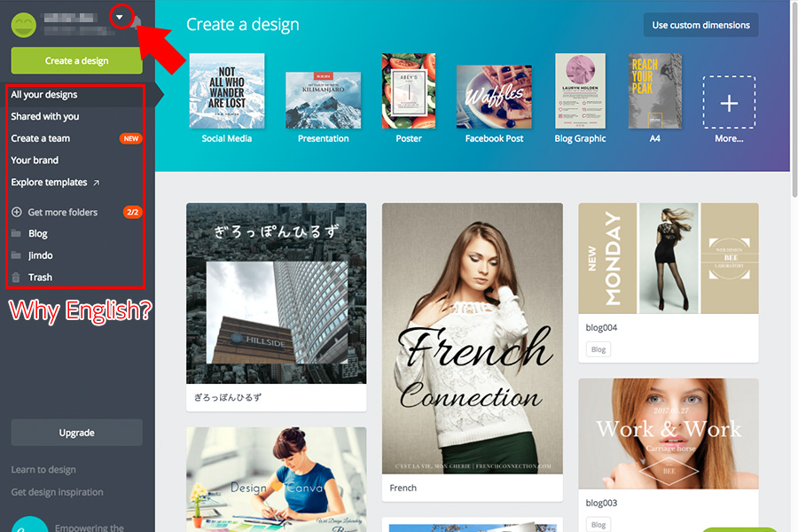Viewport: 798px width, 532px height.
Task: Open Explore templates link
Action: pyautogui.click(x=49, y=183)
